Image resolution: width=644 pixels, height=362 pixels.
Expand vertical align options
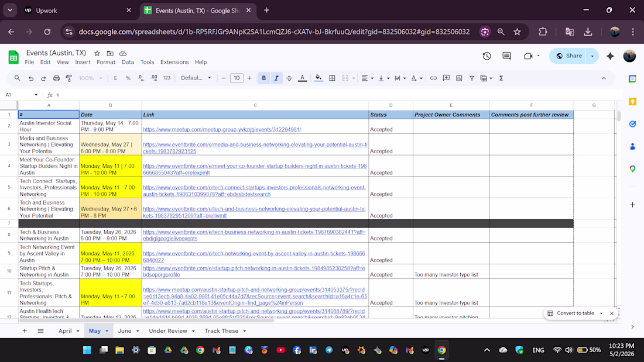[388, 78]
